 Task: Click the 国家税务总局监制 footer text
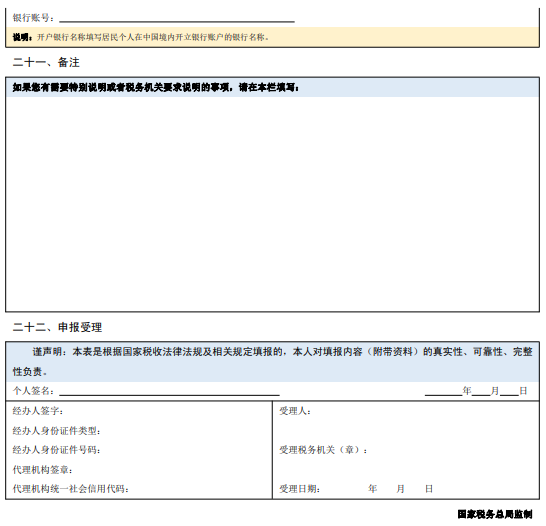pos(495,514)
